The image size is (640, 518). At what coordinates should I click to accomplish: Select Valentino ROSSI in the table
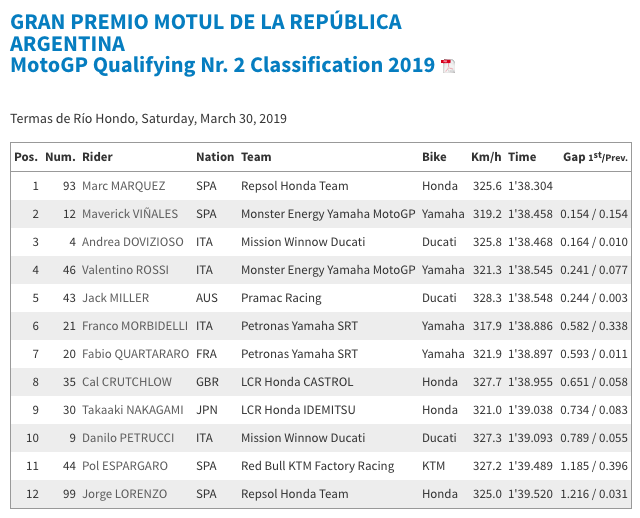tap(127, 270)
